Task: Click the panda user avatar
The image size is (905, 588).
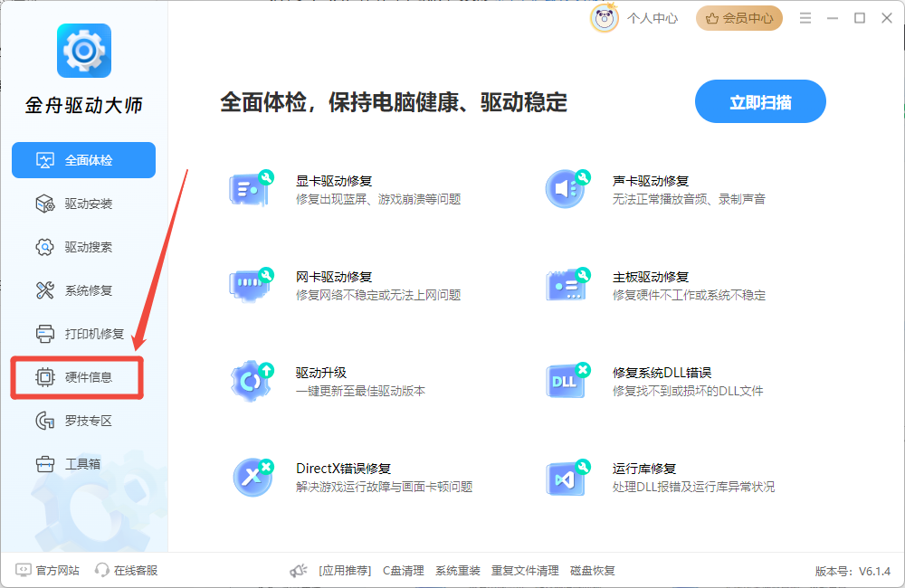Action: pos(605,18)
